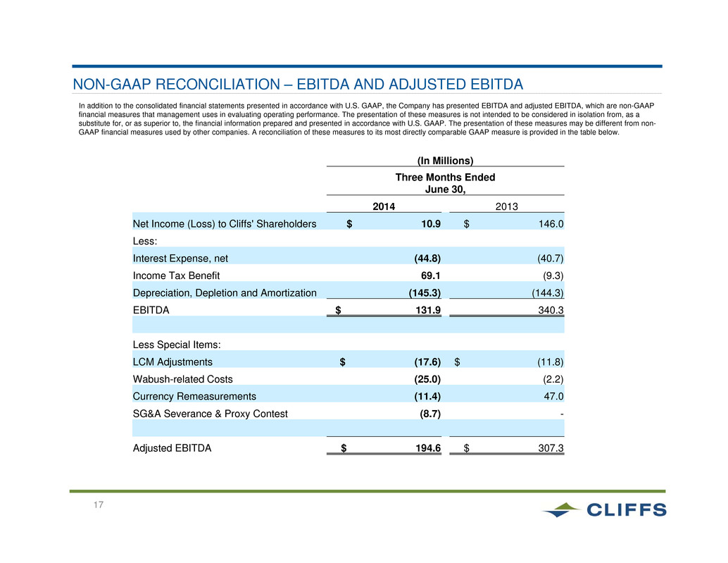728x563 pixels.
Task: Click currency remeasurement value 47.0
Action: (554, 396)
